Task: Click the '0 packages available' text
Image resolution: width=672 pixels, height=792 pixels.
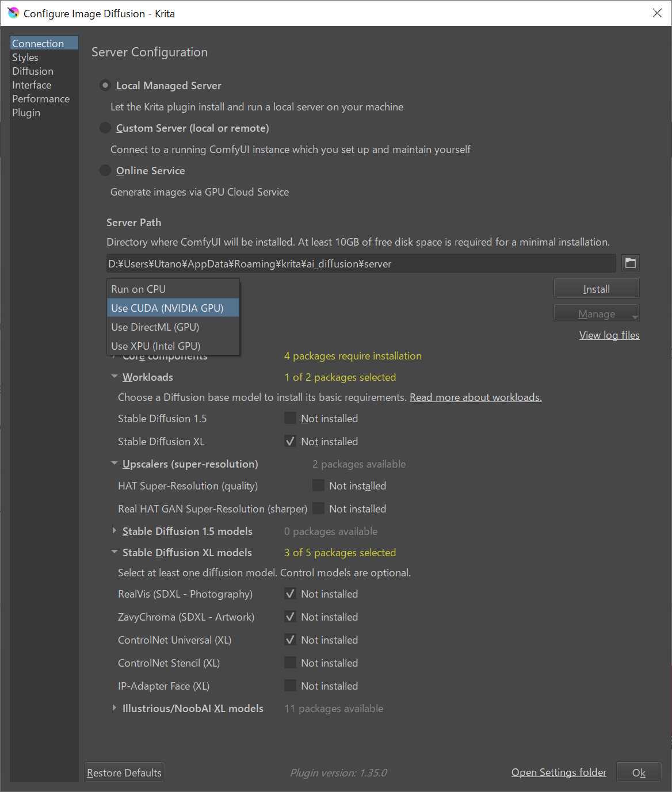Action: [x=331, y=531]
